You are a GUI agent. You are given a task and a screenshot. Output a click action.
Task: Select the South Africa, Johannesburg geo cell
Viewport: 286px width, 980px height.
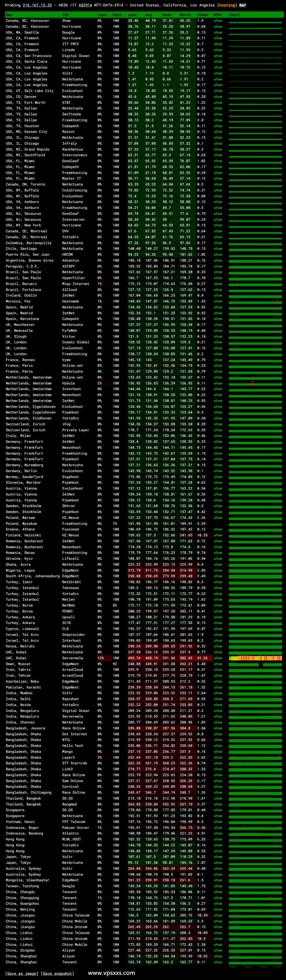[x=33, y=576]
